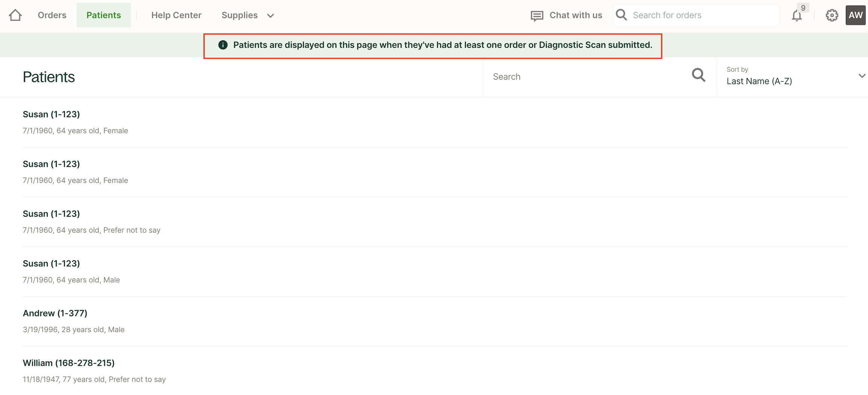Viewport: 868px width, 395px height.
Task: Click the info icon in the green banner
Action: [223, 45]
